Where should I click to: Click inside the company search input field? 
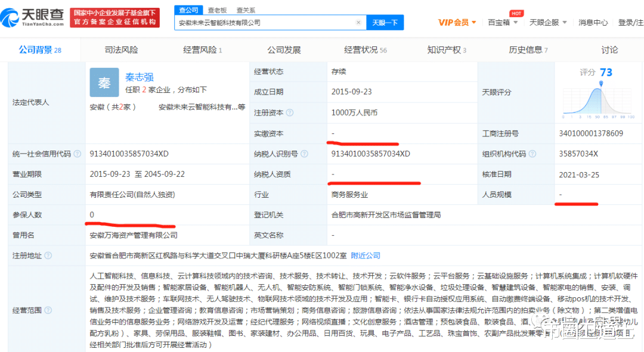pos(256,21)
